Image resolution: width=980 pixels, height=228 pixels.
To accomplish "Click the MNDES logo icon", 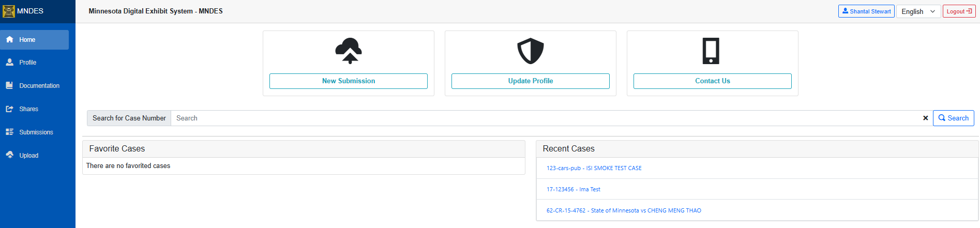I will pos(9,11).
